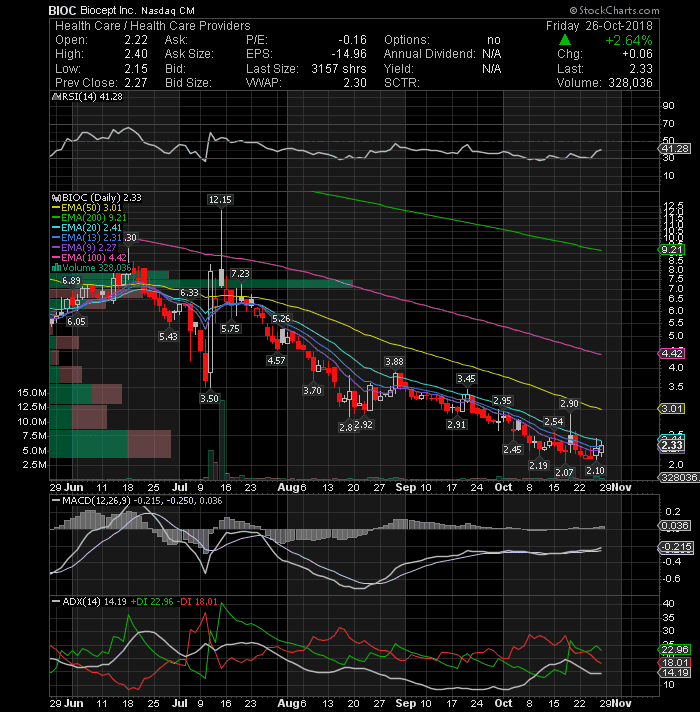Viewport: 700px width, 712px height.
Task: Click the 2.07 low price label
Action: point(564,473)
